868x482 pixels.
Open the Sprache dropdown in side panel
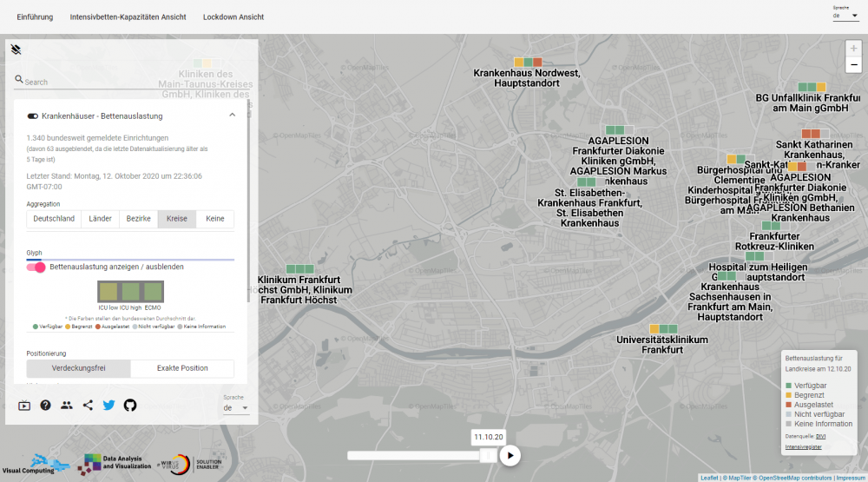(x=235, y=407)
